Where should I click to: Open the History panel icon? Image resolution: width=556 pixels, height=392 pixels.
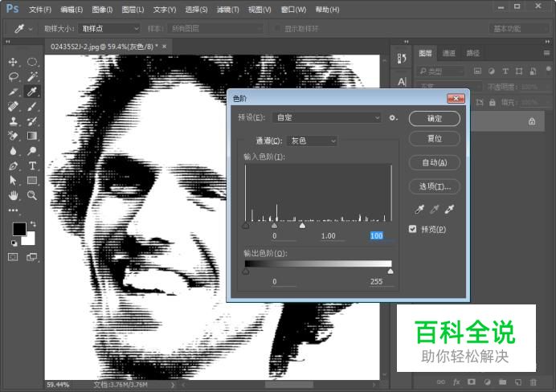click(402, 58)
